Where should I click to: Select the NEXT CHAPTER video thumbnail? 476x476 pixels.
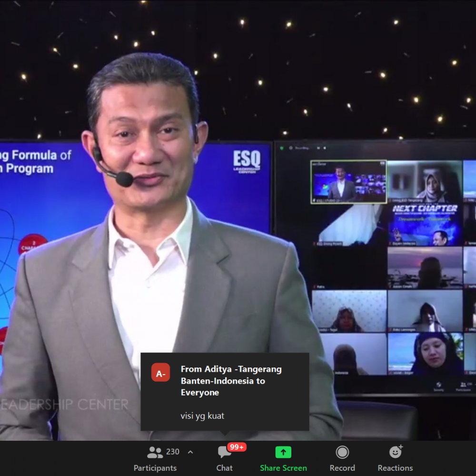tap(424, 225)
